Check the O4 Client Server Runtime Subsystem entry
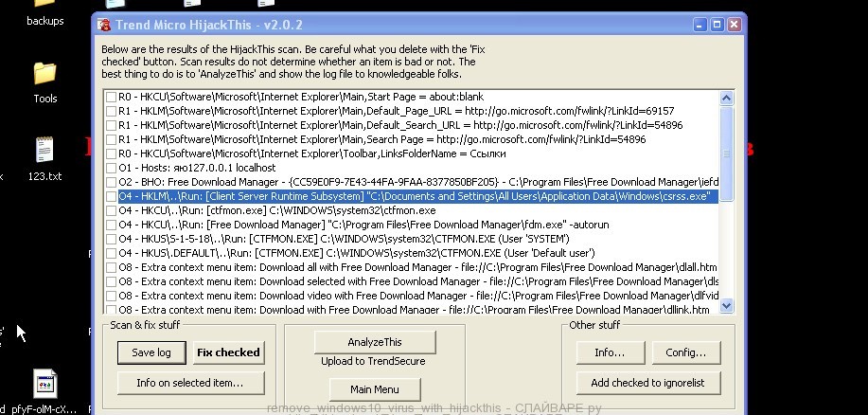Viewport: 868px width, 415px height. (x=112, y=197)
